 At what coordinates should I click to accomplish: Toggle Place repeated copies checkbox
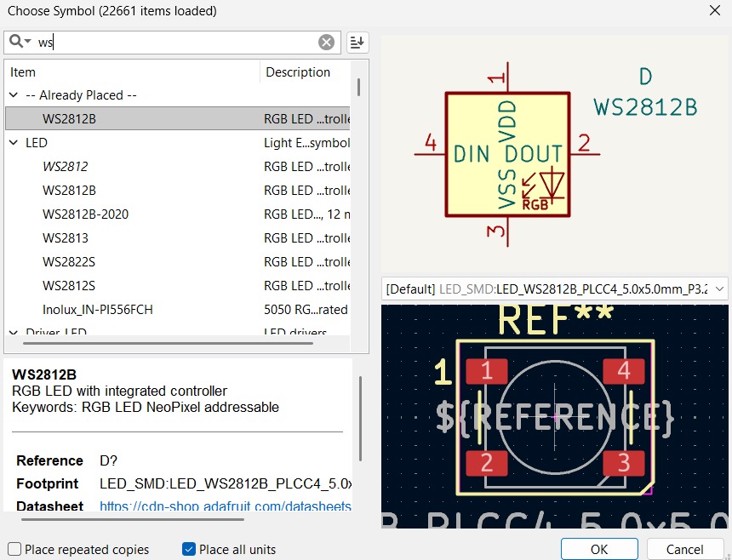click(x=14, y=549)
